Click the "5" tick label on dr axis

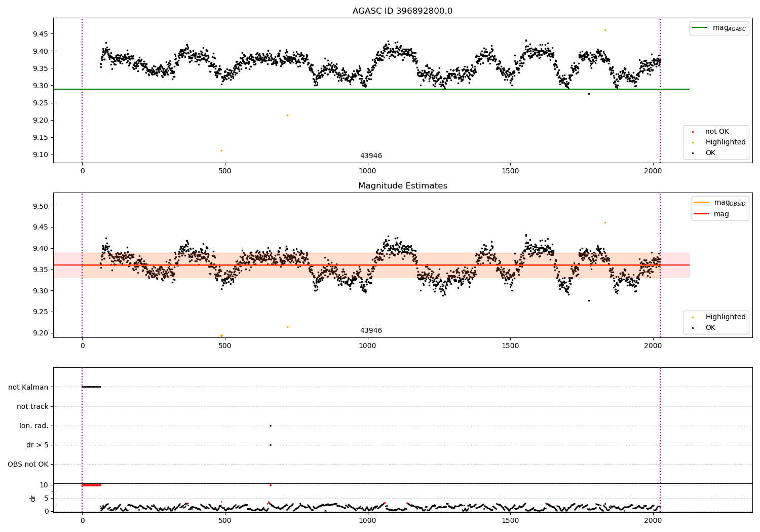(x=47, y=498)
